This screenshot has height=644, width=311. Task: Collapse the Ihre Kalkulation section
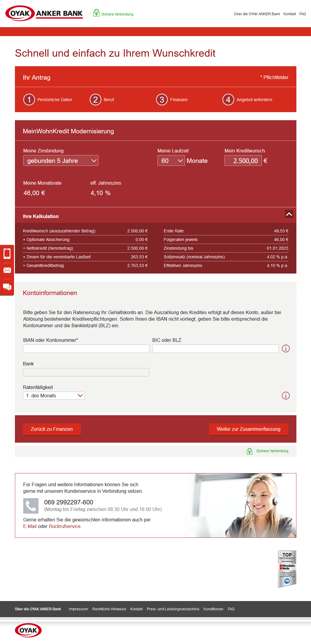point(289,214)
